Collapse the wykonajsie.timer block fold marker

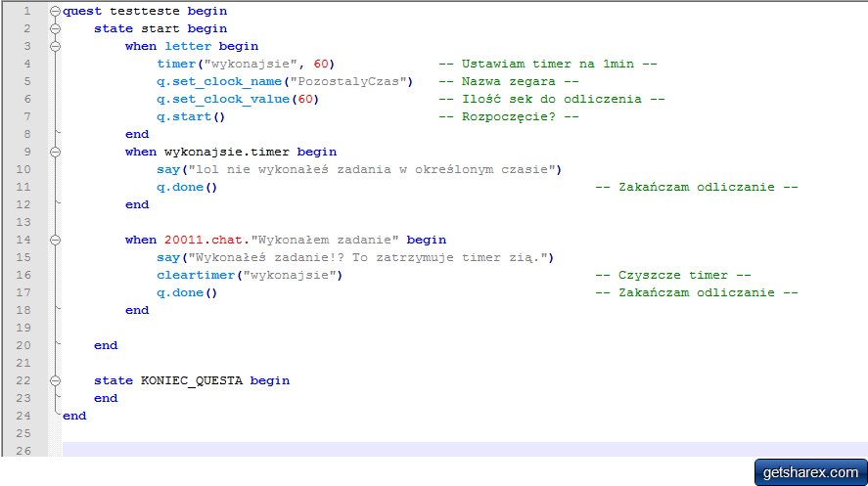coord(55,152)
